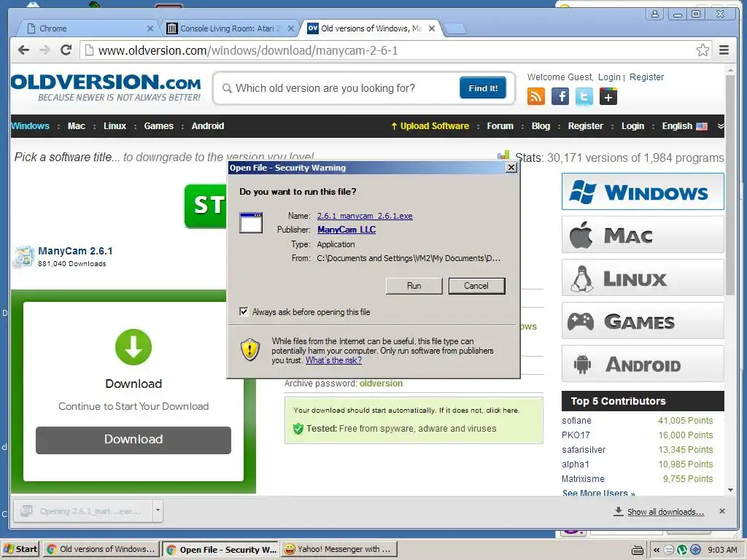Click the green tested checkmark shield icon

click(x=298, y=429)
